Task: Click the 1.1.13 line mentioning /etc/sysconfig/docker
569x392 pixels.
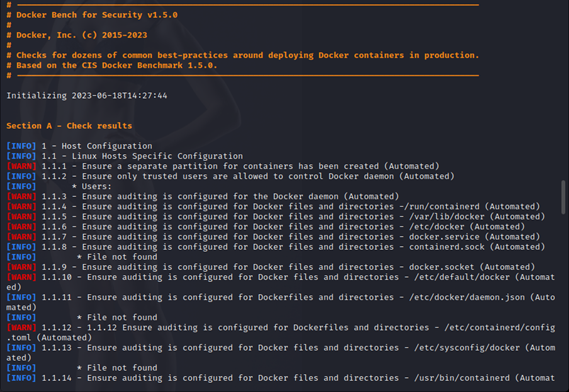Action: coord(281,353)
